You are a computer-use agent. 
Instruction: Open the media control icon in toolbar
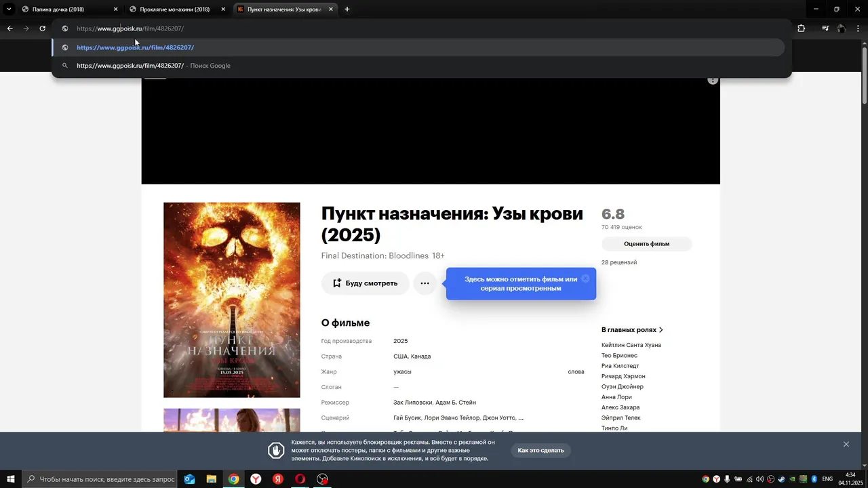pos(825,28)
